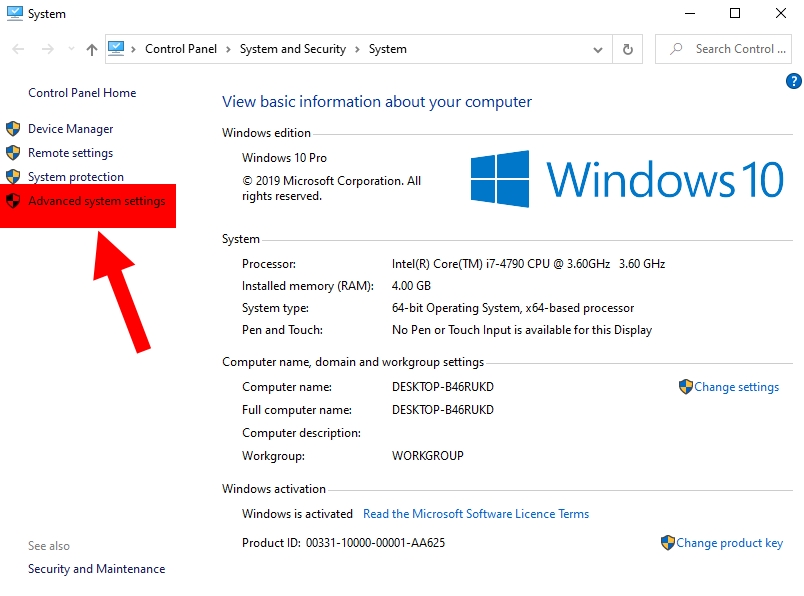Open Advanced system settings
Image resolution: width=804 pixels, height=596 pixels.
coord(97,201)
